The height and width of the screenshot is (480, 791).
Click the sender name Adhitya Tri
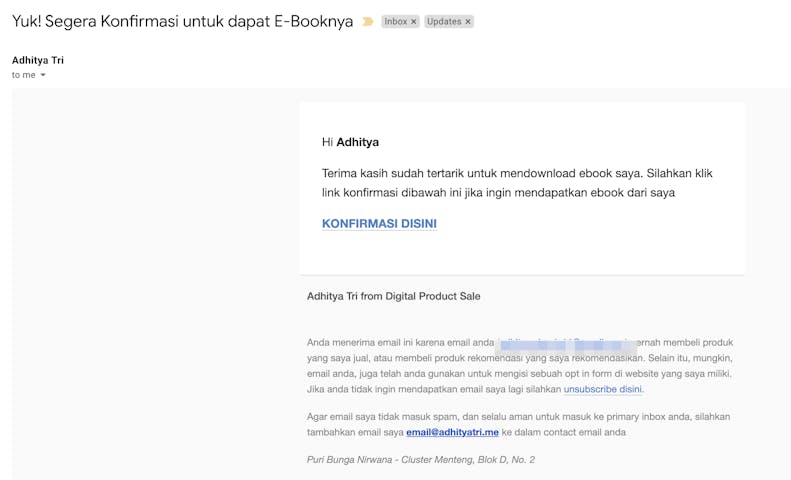pos(38,60)
